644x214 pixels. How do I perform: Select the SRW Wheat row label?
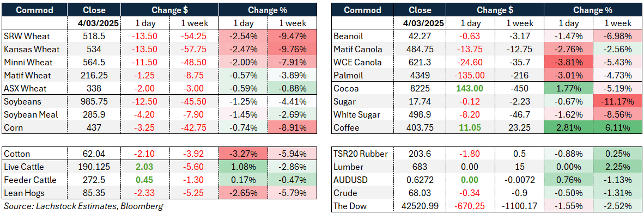point(23,36)
